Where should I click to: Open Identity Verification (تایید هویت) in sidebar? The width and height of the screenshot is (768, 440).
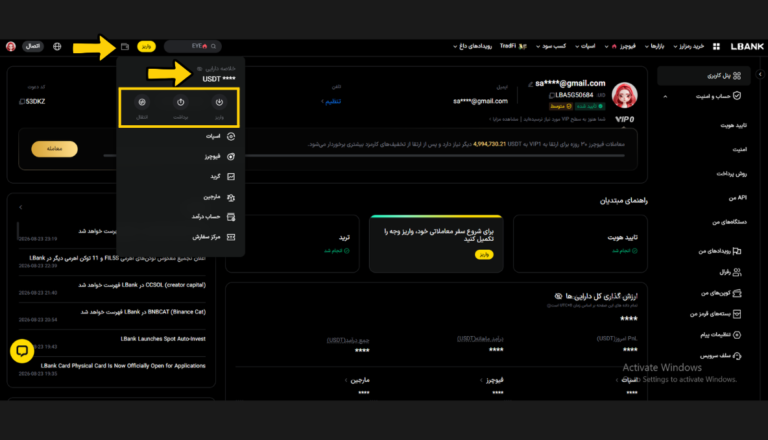pyautogui.click(x=733, y=125)
